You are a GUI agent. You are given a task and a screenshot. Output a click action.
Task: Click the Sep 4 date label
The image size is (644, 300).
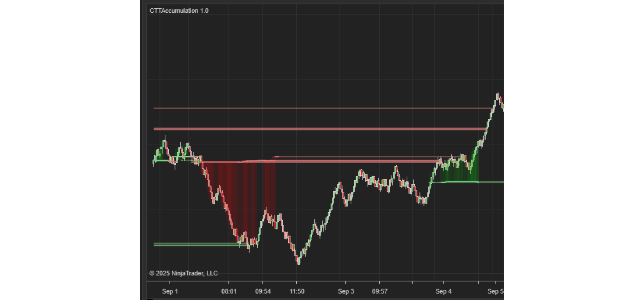pyautogui.click(x=443, y=291)
